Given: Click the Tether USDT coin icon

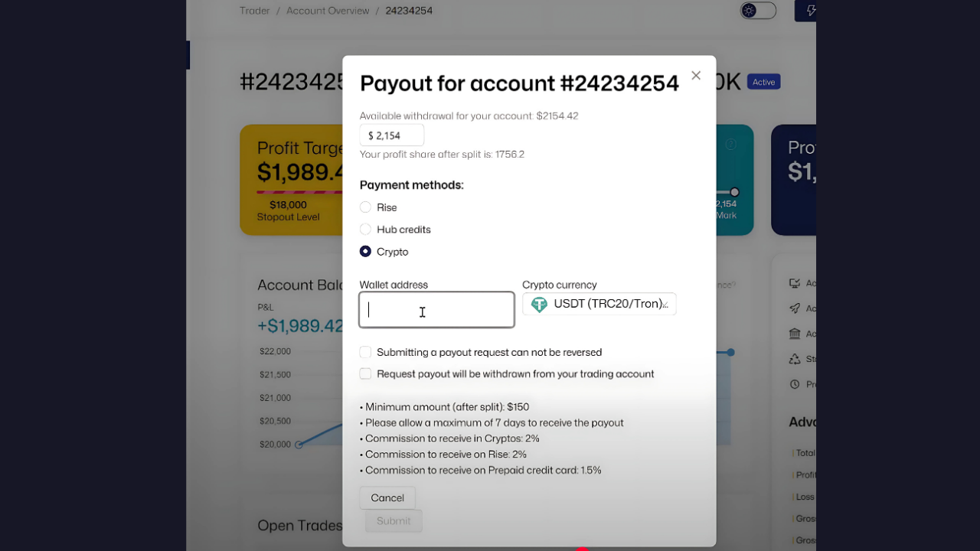Looking at the screenshot, I should (x=540, y=305).
